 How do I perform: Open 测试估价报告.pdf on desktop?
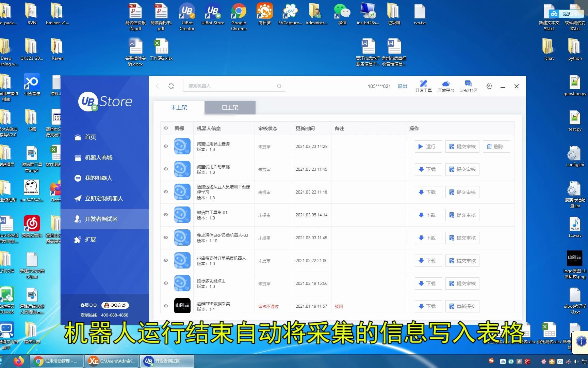135,16
